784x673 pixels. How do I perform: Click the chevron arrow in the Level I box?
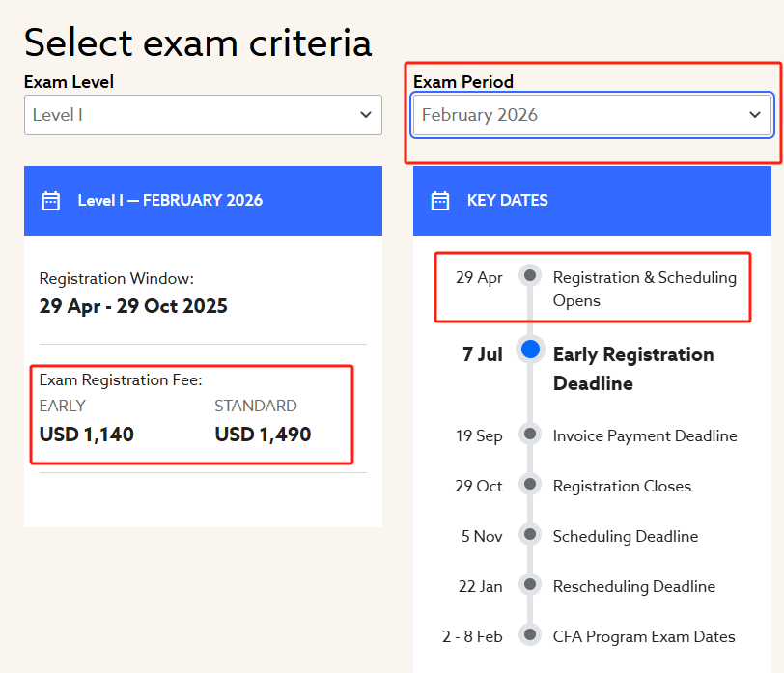click(x=366, y=115)
